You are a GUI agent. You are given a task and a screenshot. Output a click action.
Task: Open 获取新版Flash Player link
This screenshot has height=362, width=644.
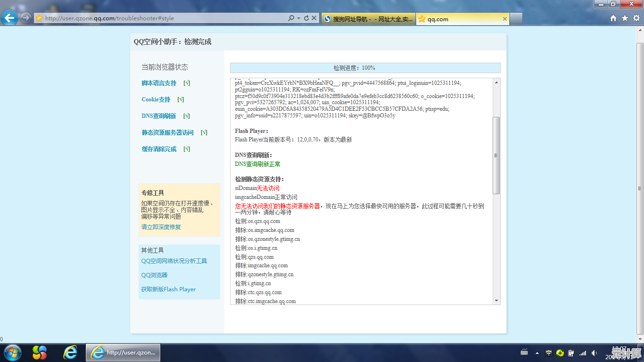[168, 289]
